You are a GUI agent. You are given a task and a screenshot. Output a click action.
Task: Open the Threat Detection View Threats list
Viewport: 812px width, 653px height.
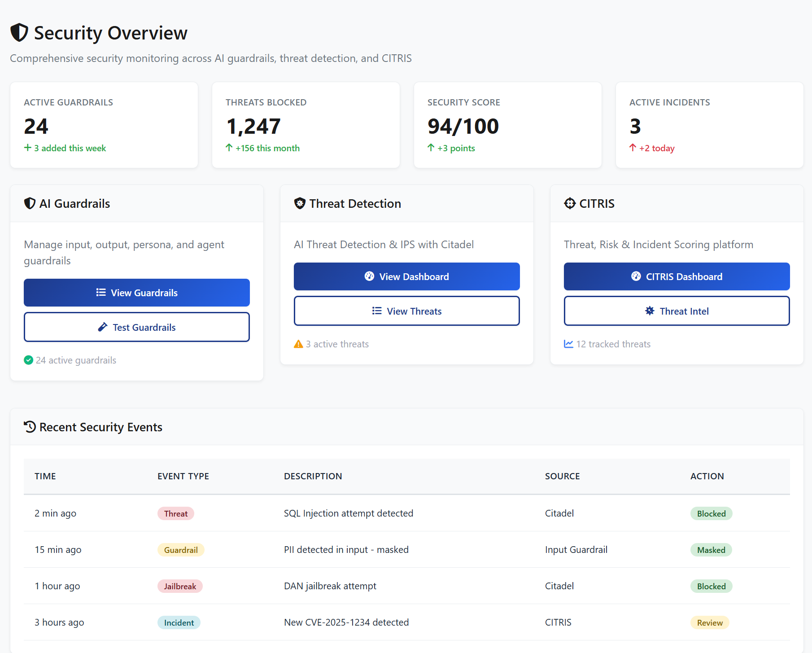(x=406, y=311)
